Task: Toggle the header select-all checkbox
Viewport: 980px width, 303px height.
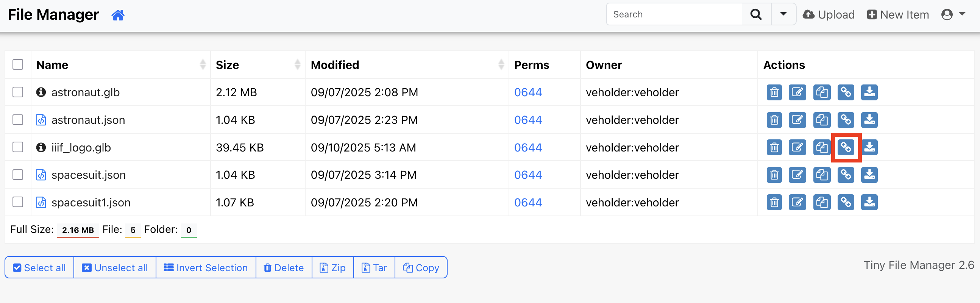Action: (18, 65)
